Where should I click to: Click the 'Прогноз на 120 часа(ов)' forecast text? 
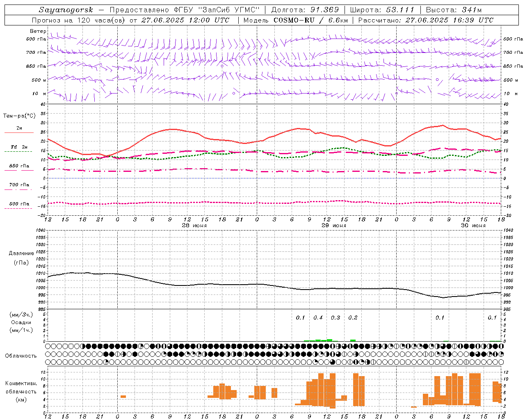pos(79,20)
